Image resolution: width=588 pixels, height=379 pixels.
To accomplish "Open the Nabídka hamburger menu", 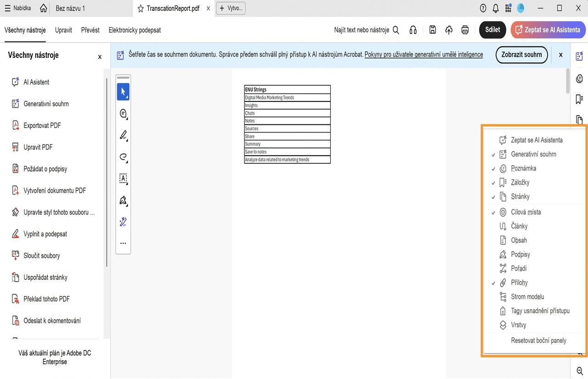I will click(17, 8).
